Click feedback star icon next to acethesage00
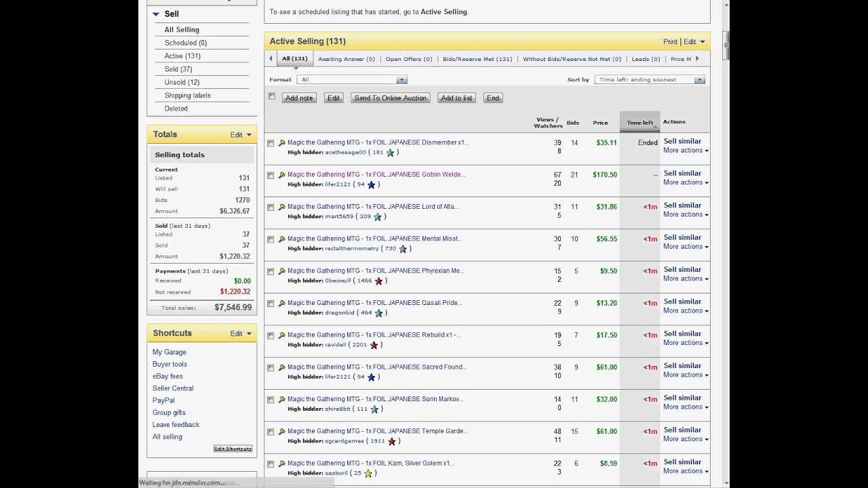868x488 pixels. 390,152
